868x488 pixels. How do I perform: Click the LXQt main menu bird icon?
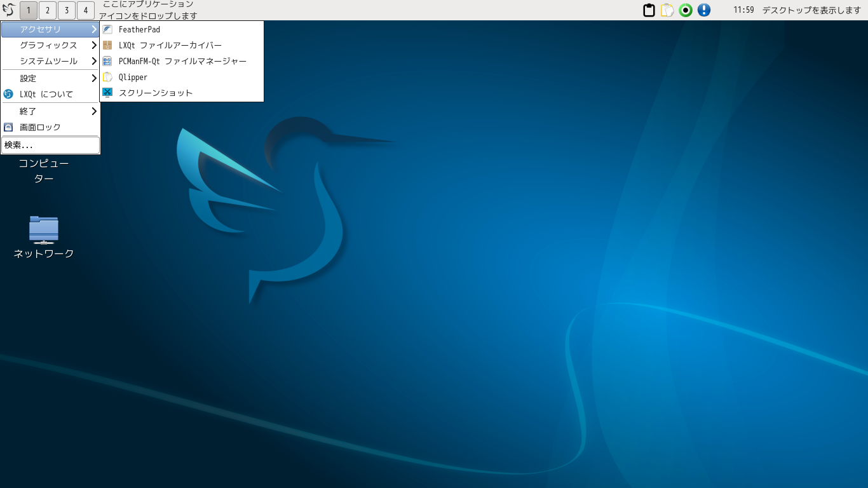[x=8, y=10]
